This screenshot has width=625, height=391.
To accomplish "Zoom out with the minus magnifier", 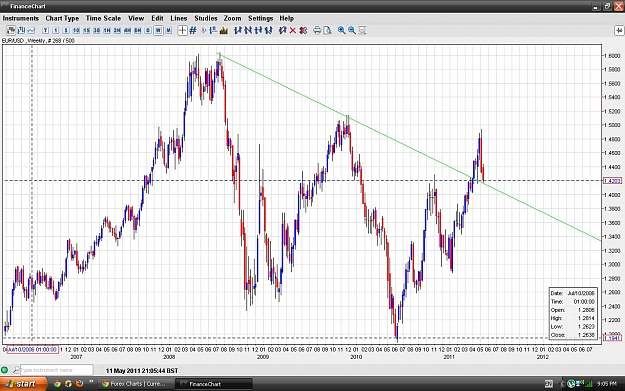I will [352, 30].
